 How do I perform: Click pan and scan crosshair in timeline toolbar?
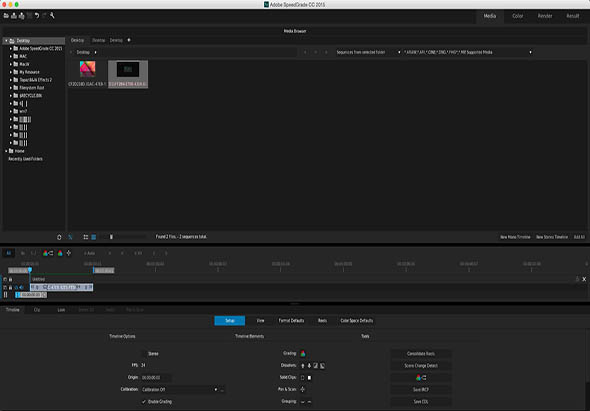(x=69, y=253)
